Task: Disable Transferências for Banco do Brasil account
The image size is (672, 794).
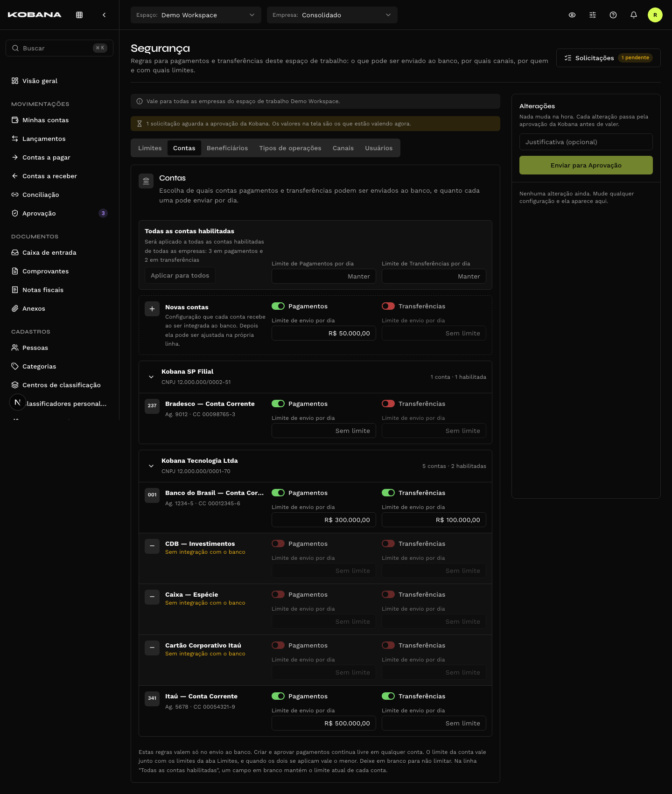Action: [x=388, y=493]
